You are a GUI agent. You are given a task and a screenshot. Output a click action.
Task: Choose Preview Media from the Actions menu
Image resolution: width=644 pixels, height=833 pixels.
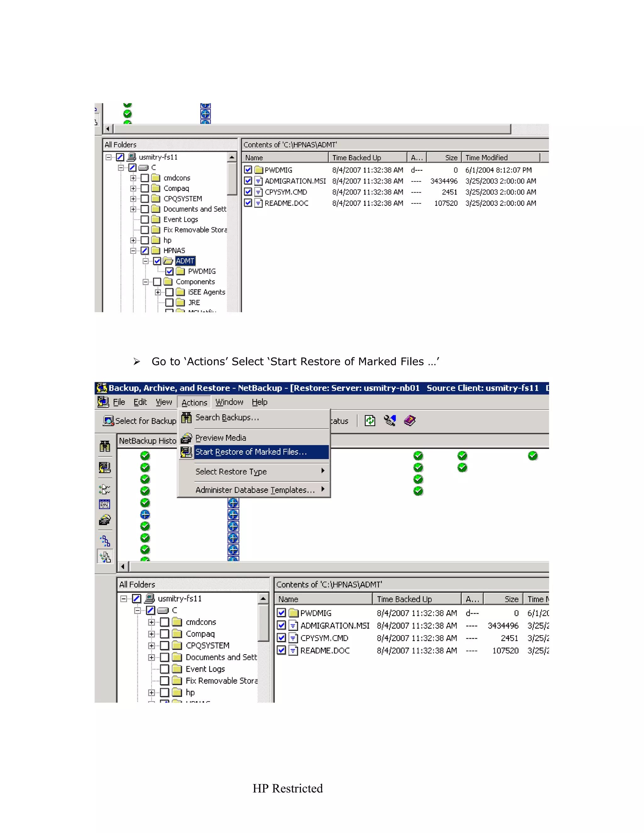pos(254,438)
